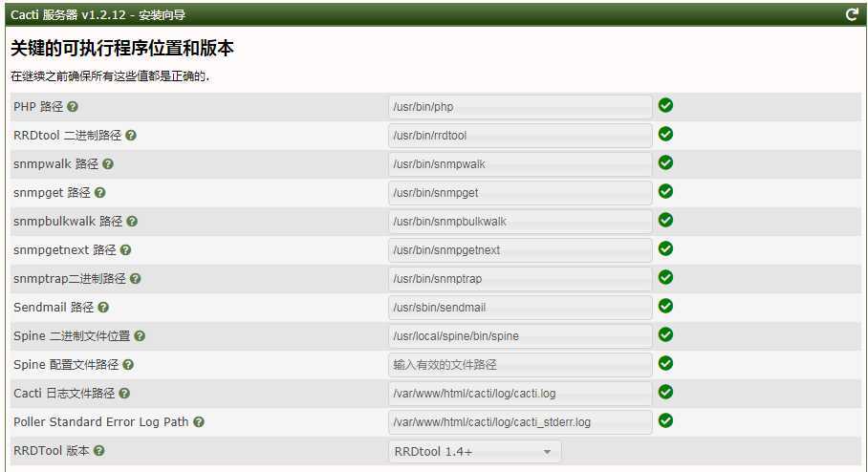Click help icon for Spine 配置文件路径
868x472 pixels.
[x=128, y=365]
